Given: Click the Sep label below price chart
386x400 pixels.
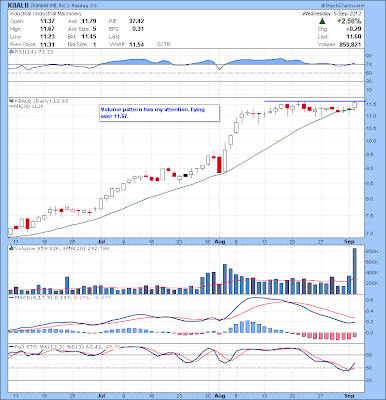Looking at the screenshot, I should point(350,241).
